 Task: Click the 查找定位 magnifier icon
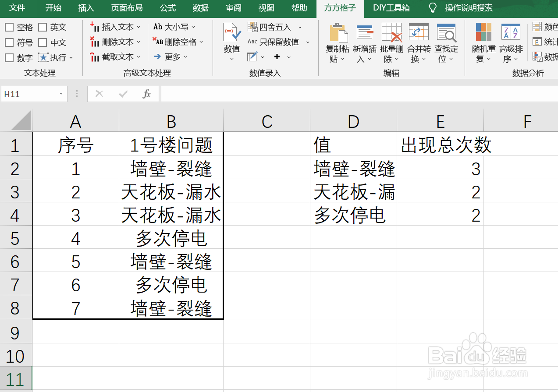[x=446, y=32]
